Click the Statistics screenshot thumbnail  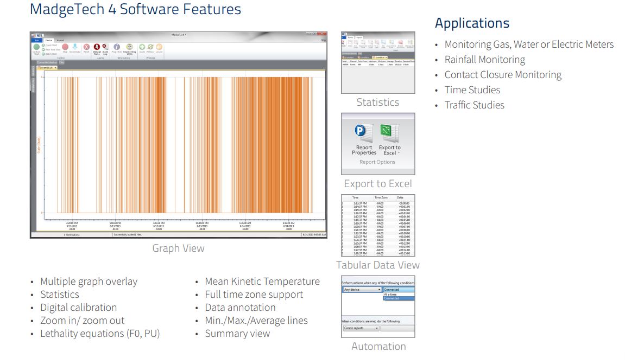[378, 62]
